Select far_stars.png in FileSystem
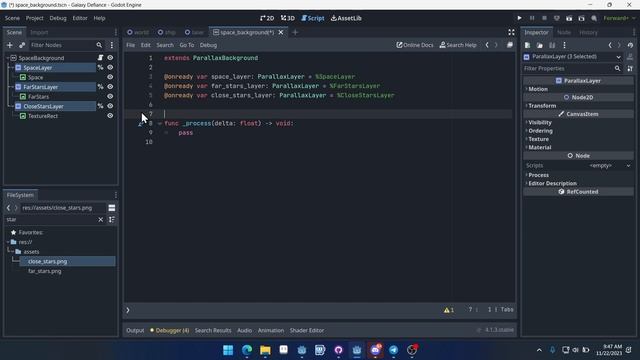This screenshot has height=360, width=640. (44, 271)
